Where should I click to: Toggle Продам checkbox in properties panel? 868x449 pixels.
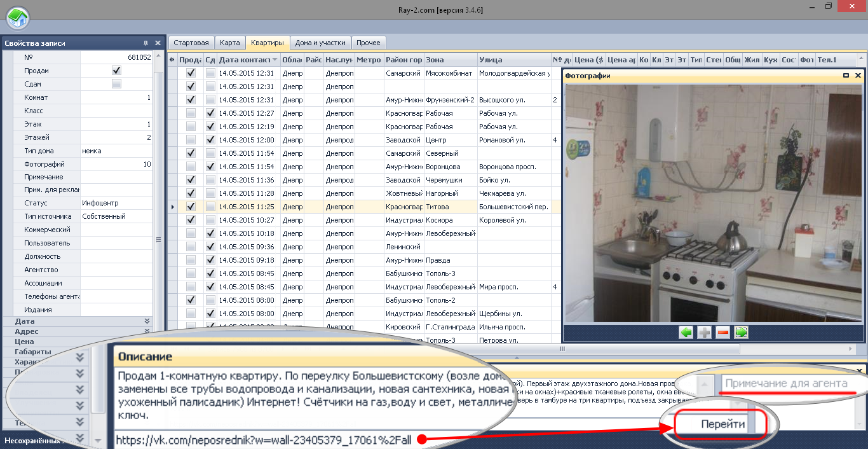coord(116,71)
